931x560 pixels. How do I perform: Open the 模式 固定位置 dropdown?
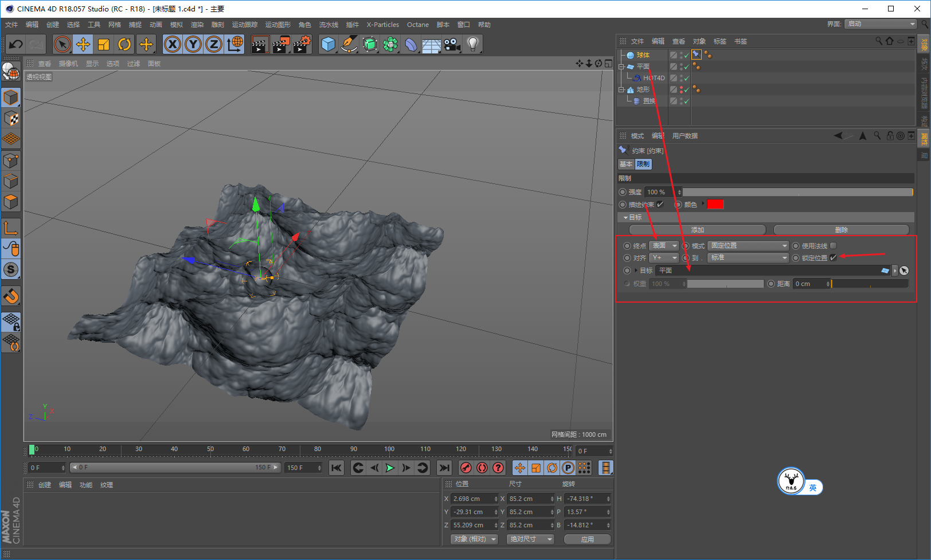[x=749, y=246]
